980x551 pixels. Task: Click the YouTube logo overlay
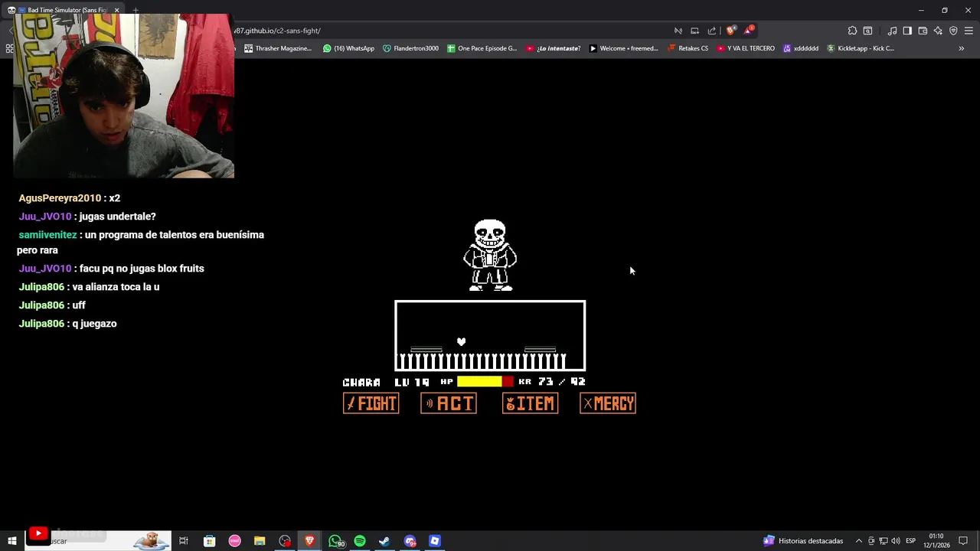click(x=38, y=534)
